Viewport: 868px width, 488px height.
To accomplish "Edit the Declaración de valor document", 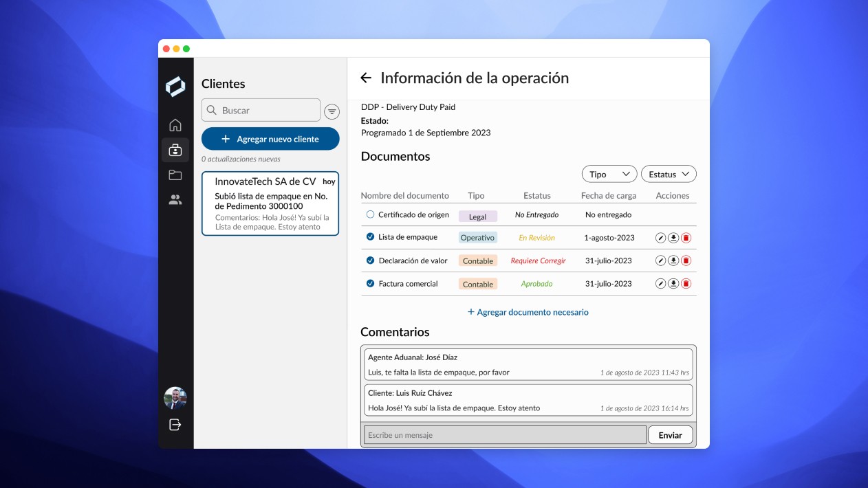I will point(660,260).
